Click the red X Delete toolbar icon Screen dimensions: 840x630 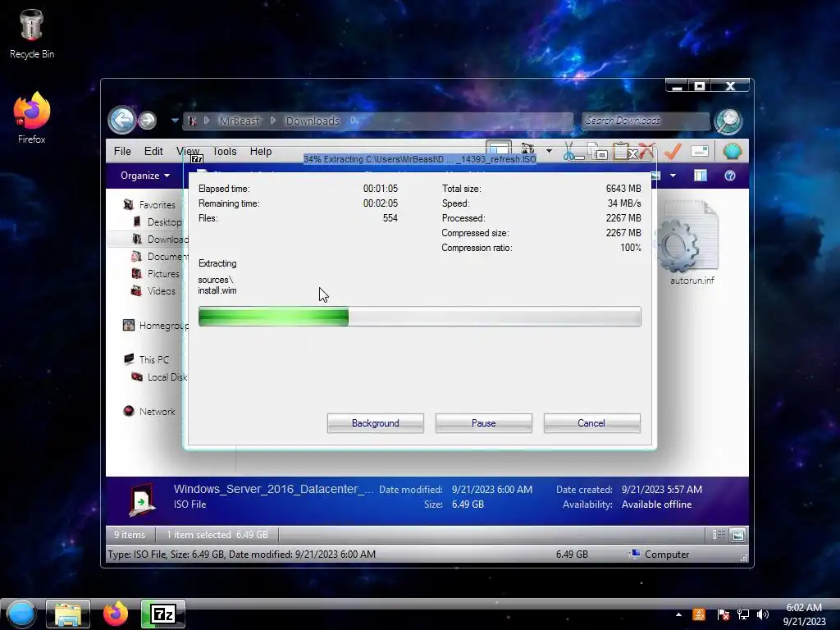point(647,152)
